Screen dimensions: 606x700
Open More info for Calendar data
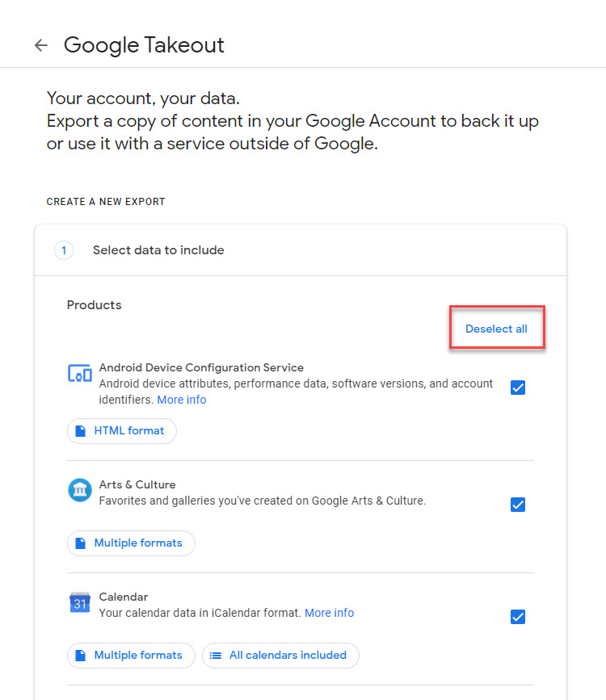(x=329, y=612)
